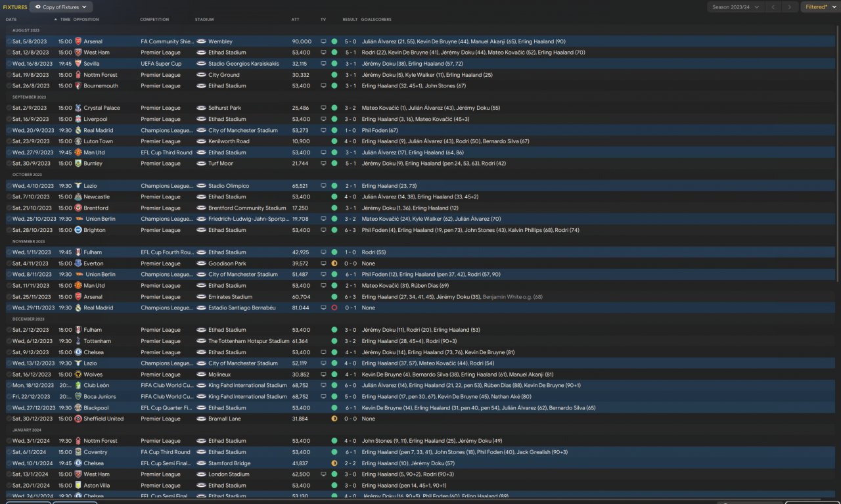Image resolution: width=841 pixels, height=504 pixels.
Task: Click the Bournemouth club badge
Action: 78,86
